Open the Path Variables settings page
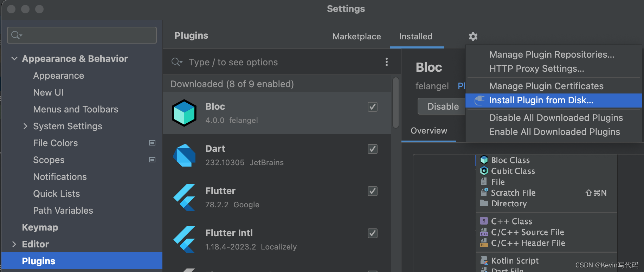Image resolution: width=644 pixels, height=272 pixels. (x=63, y=211)
